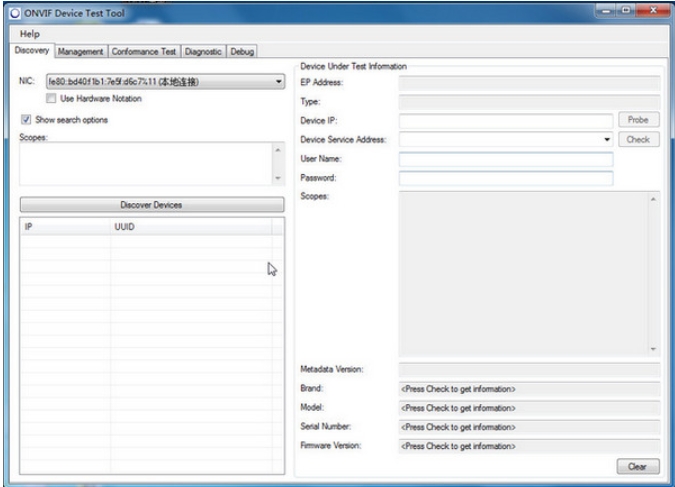Click the ONVIF Device Test Tool title icon
Viewport: 675px width, 487px height.
click(x=15, y=13)
